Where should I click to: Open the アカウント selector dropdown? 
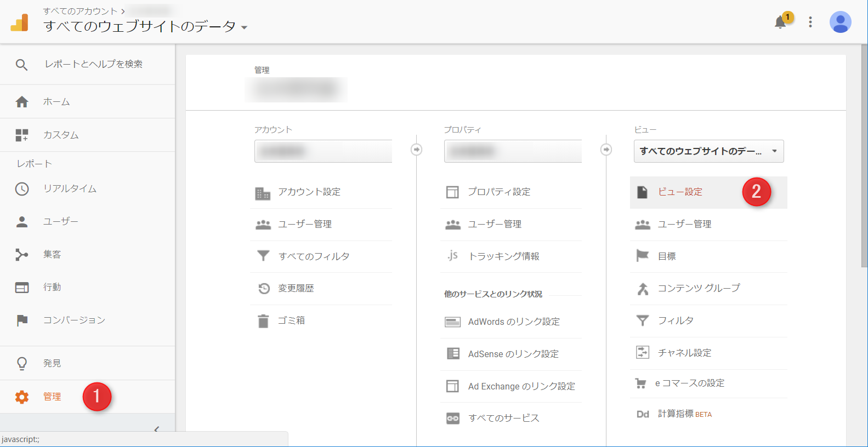(323, 151)
